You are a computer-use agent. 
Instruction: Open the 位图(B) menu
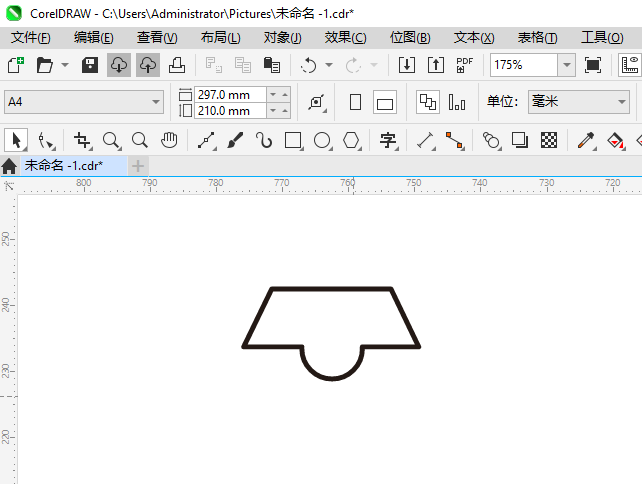[410, 38]
